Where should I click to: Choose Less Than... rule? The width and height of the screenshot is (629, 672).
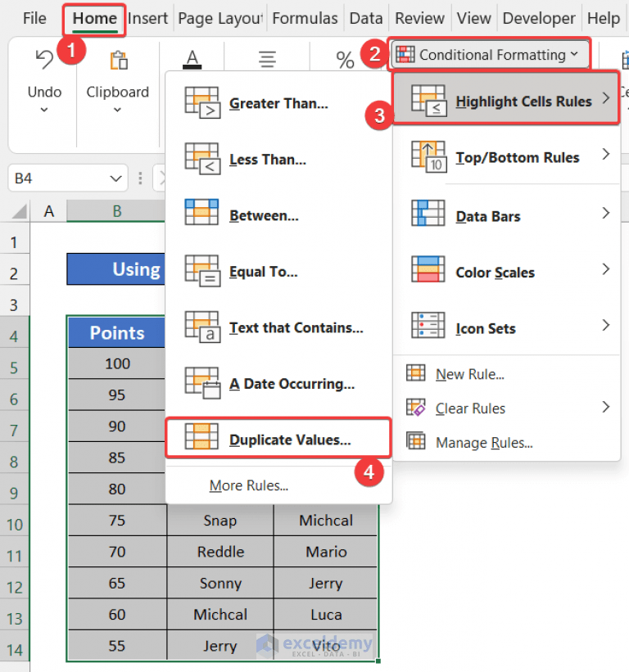pyautogui.click(x=278, y=160)
